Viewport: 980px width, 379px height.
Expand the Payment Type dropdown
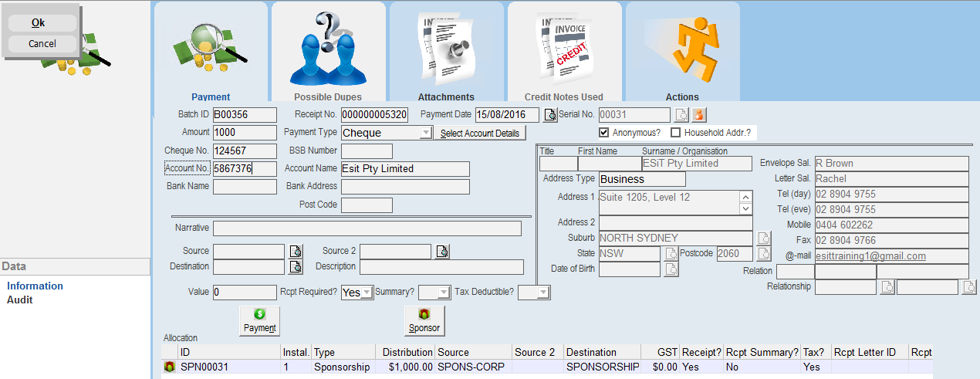[425, 133]
